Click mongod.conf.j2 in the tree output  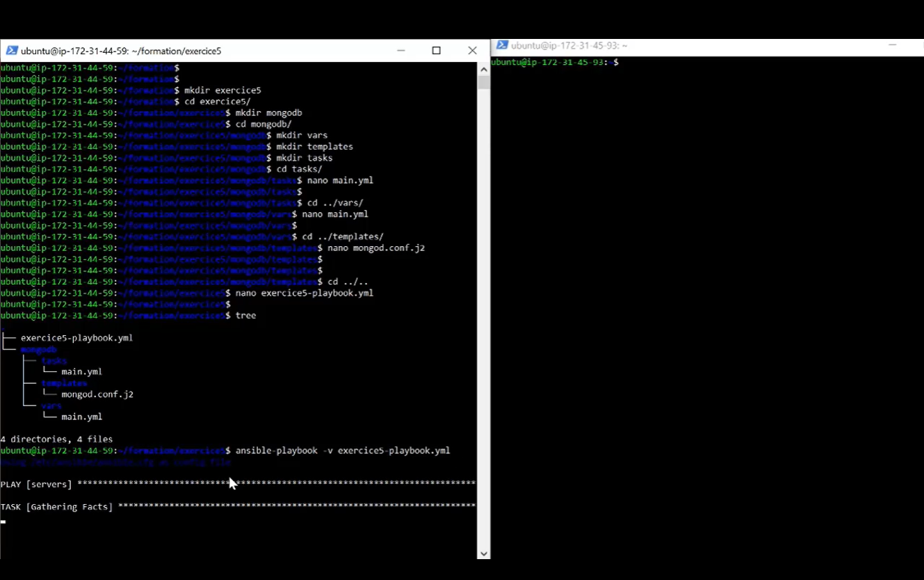pyautogui.click(x=97, y=394)
